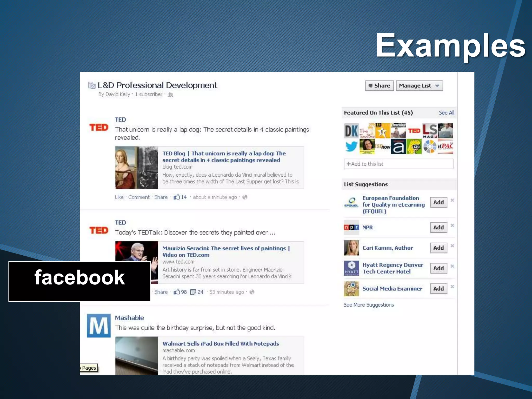Image resolution: width=532 pixels, height=399 pixels.
Task: Click Cari Kamm author photo
Action: coord(351,248)
